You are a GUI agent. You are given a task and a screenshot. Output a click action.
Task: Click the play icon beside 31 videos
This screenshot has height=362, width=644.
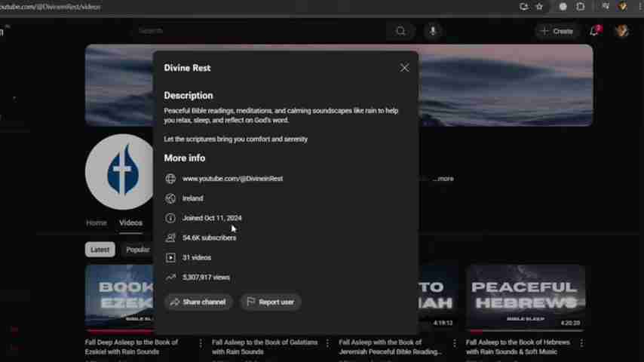pos(170,258)
